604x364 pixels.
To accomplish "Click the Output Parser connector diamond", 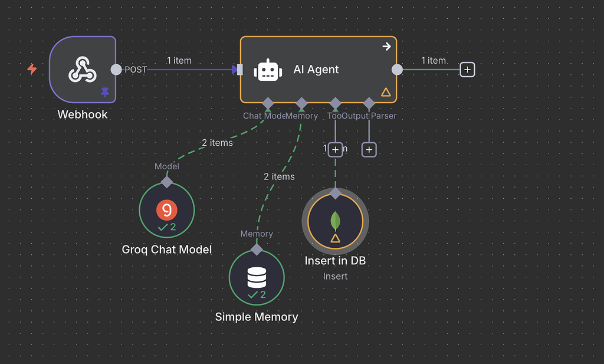I will pyautogui.click(x=369, y=102).
